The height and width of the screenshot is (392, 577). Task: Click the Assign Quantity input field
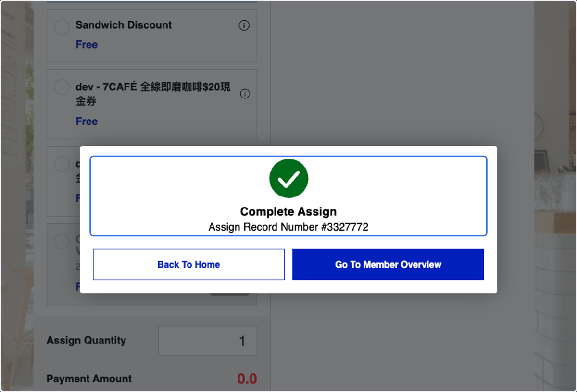coord(208,341)
